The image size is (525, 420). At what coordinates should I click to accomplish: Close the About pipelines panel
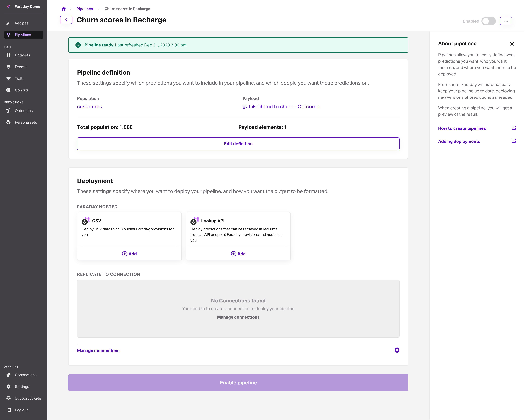pyautogui.click(x=512, y=44)
